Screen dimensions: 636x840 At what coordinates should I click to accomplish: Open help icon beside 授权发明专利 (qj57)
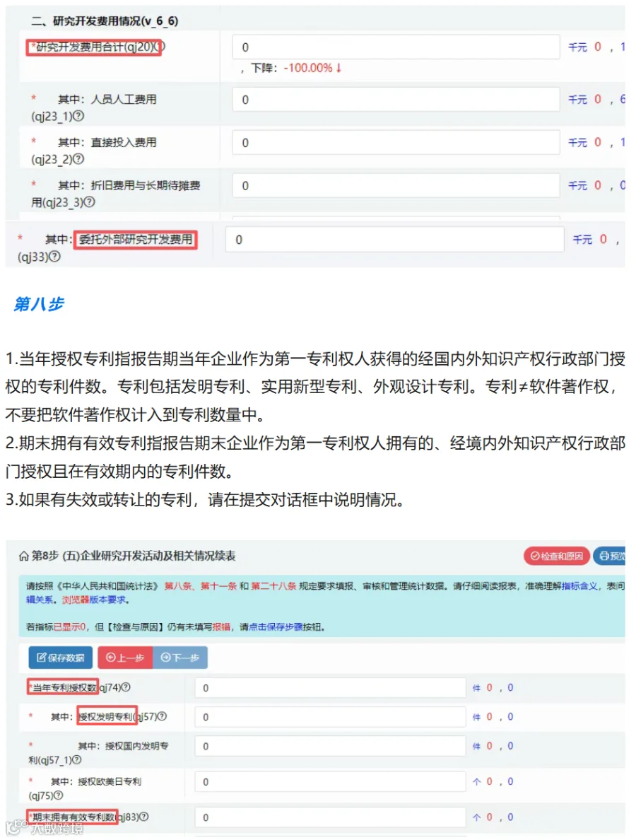coord(162,716)
